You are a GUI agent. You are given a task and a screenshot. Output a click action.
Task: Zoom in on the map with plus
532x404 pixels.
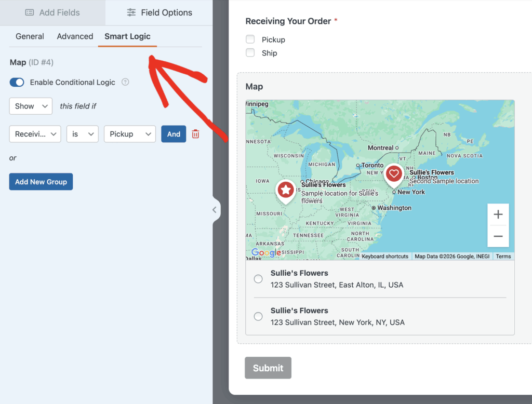pyautogui.click(x=498, y=214)
